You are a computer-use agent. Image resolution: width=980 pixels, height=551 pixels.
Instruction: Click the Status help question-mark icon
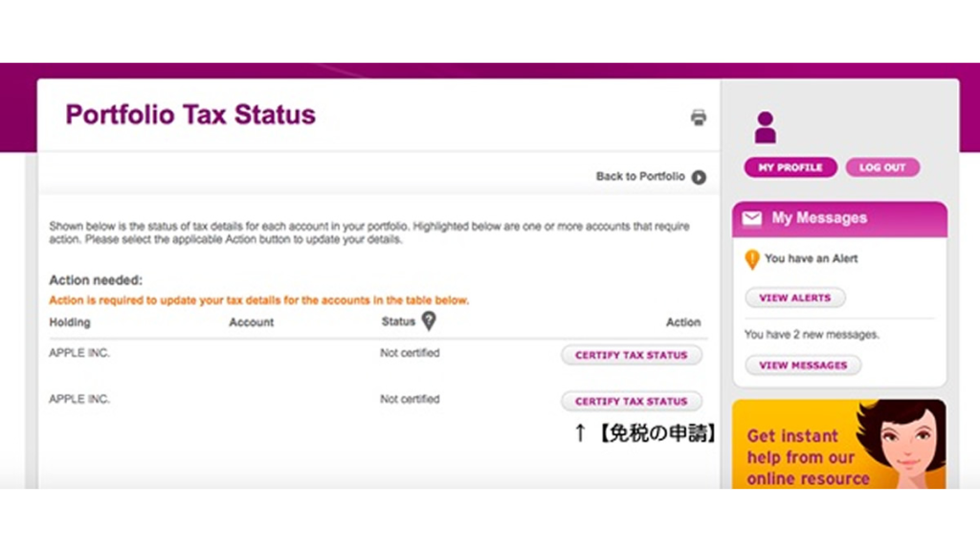tap(429, 321)
